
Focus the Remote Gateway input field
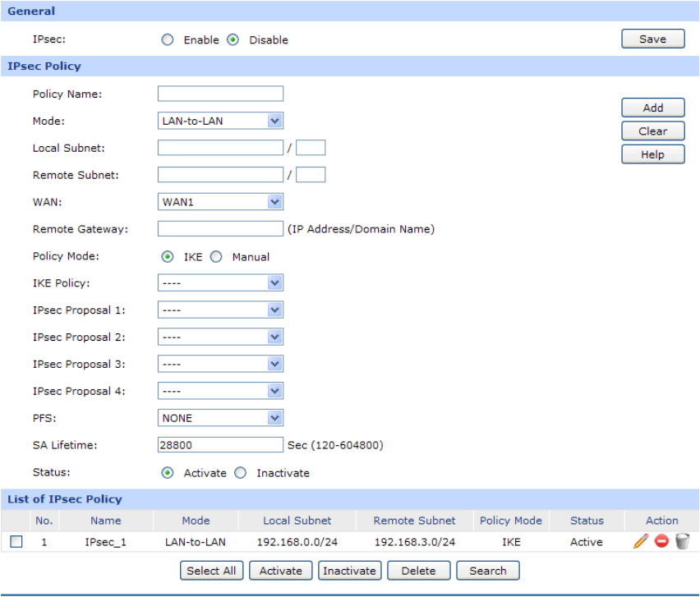coord(220,229)
